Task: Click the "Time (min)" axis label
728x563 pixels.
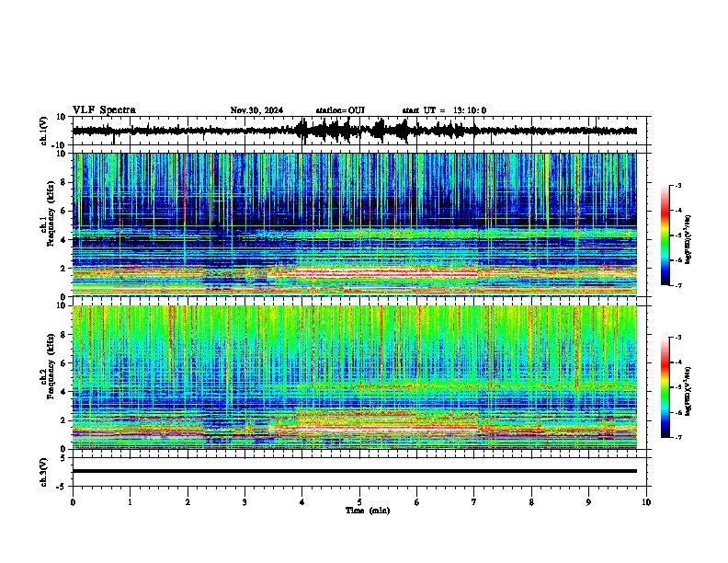Action: click(368, 511)
